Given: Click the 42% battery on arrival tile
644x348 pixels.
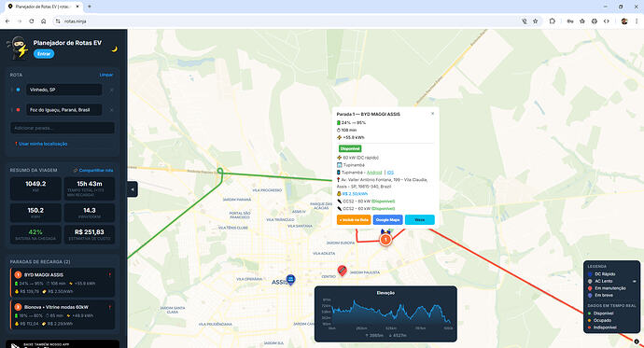Looking at the screenshot, I should [35, 234].
